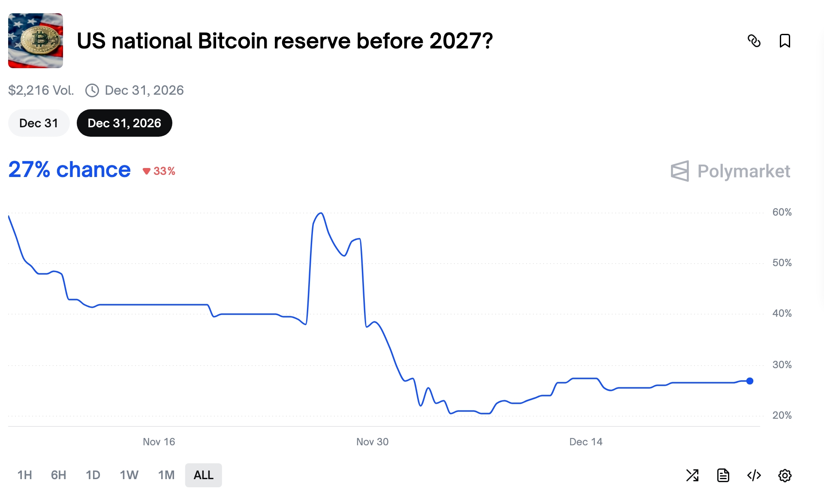Select the Dec 31 outcome pill
This screenshot has height=504, width=824.
38,123
